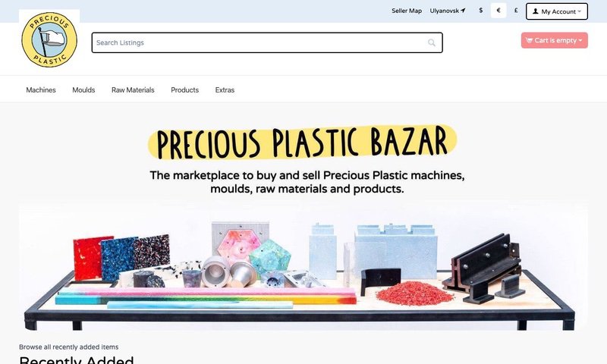
Task: Open the Extras category
Action: point(225,89)
